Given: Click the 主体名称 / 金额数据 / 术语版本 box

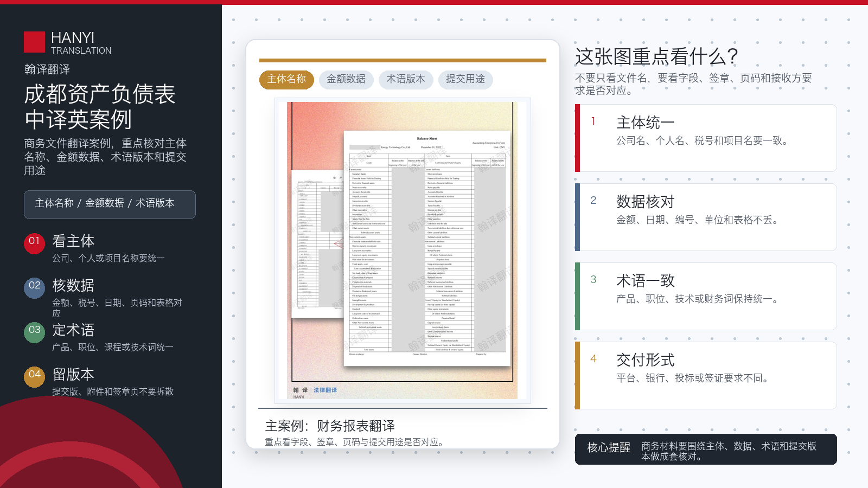Looking at the screenshot, I should click(110, 204).
